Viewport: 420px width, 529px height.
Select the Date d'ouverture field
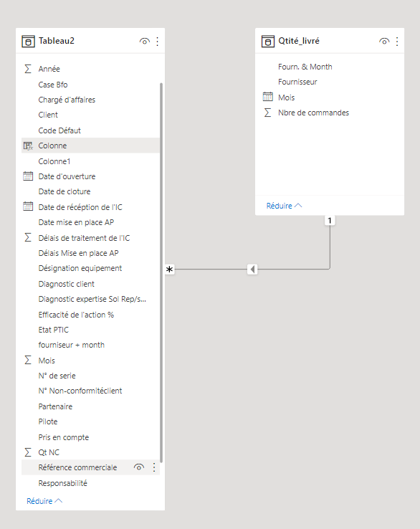[x=90, y=176]
